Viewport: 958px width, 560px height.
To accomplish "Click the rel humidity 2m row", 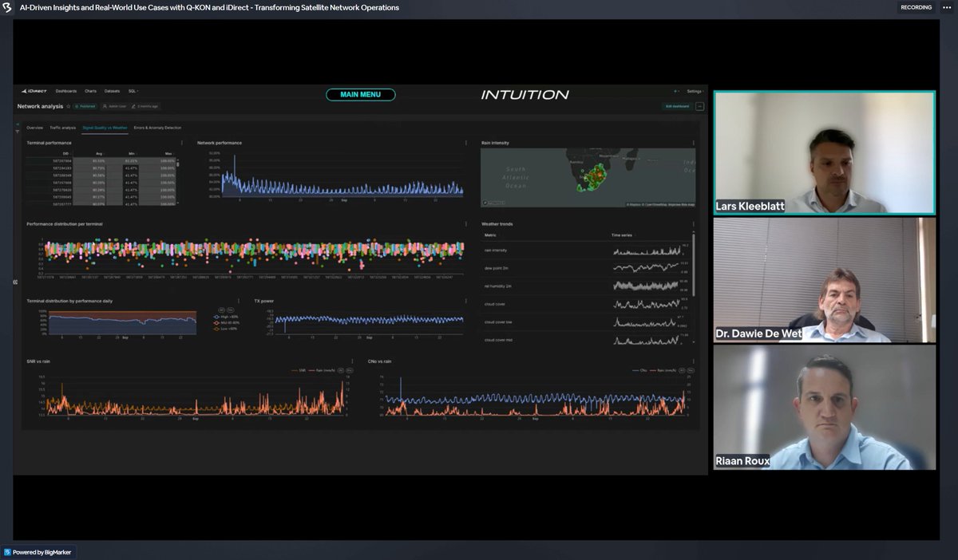I will pos(587,286).
